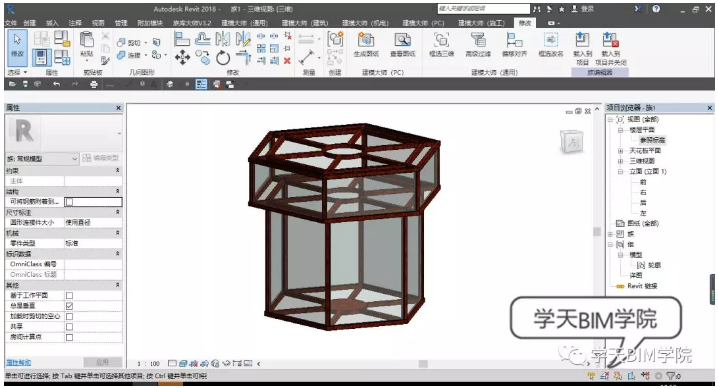Select the Copy tool with two circles
The image size is (718, 388).
coord(203,58)
